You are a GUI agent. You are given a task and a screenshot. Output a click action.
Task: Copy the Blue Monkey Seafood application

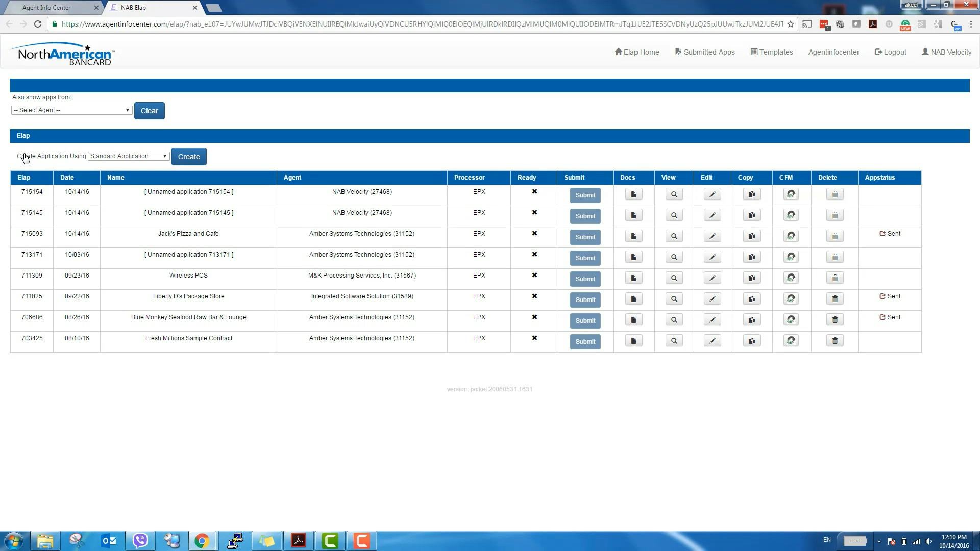coord(751,319)
